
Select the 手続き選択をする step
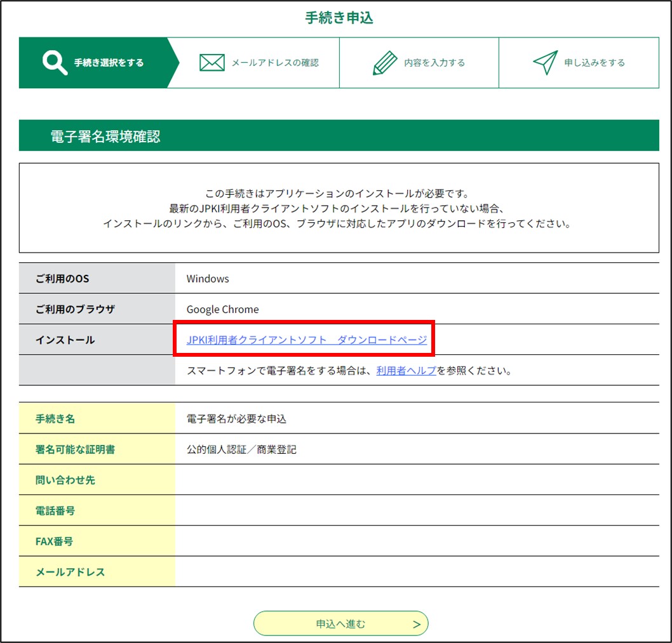[x=98, y=63]
